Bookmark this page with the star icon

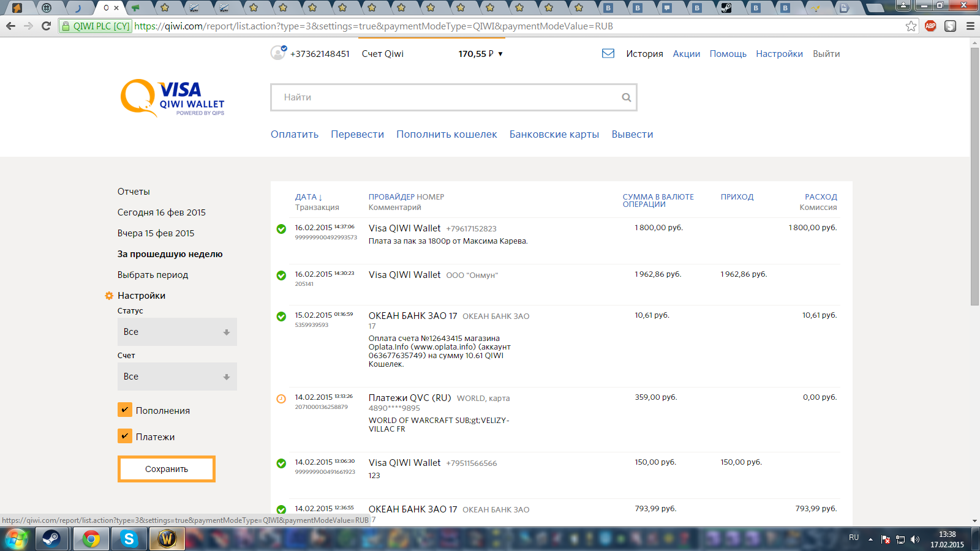911,26
